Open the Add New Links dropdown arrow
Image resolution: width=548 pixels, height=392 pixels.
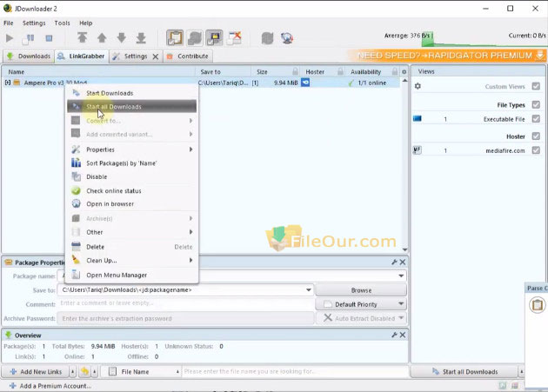[x=73, y=372]
